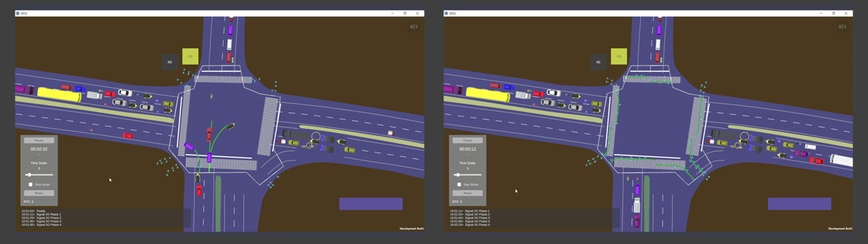Click the MSV logo watermark in the 00:03:12 window
The width and height of the screenshot is (868, 244).
pos(843,27)
